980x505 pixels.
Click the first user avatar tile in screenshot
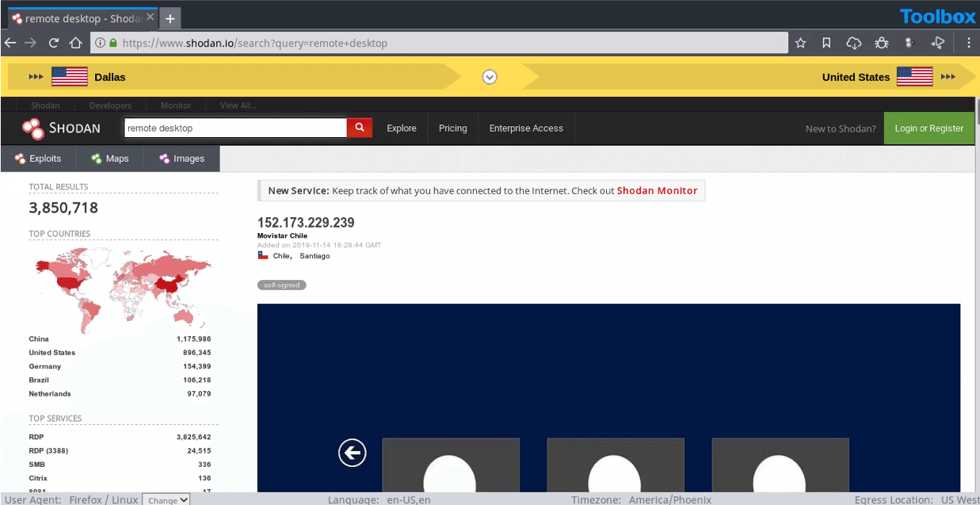tap(451, 465)
